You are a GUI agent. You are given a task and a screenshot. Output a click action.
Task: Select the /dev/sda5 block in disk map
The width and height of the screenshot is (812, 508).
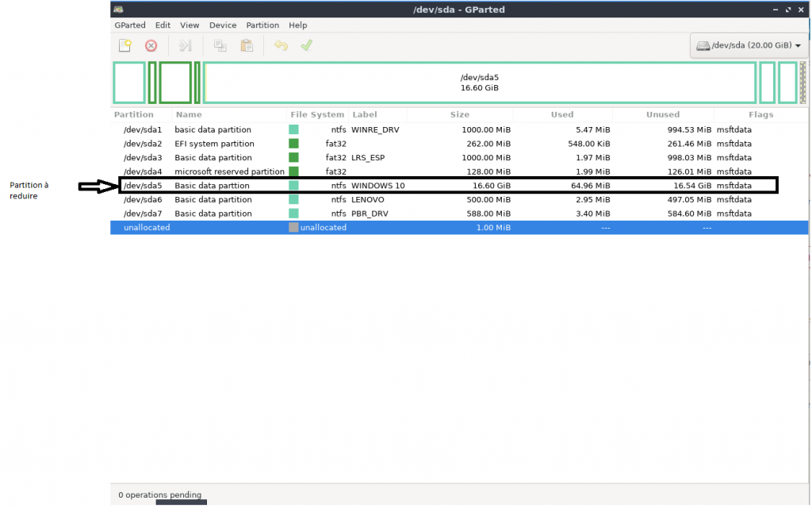(x=480, y=83)
